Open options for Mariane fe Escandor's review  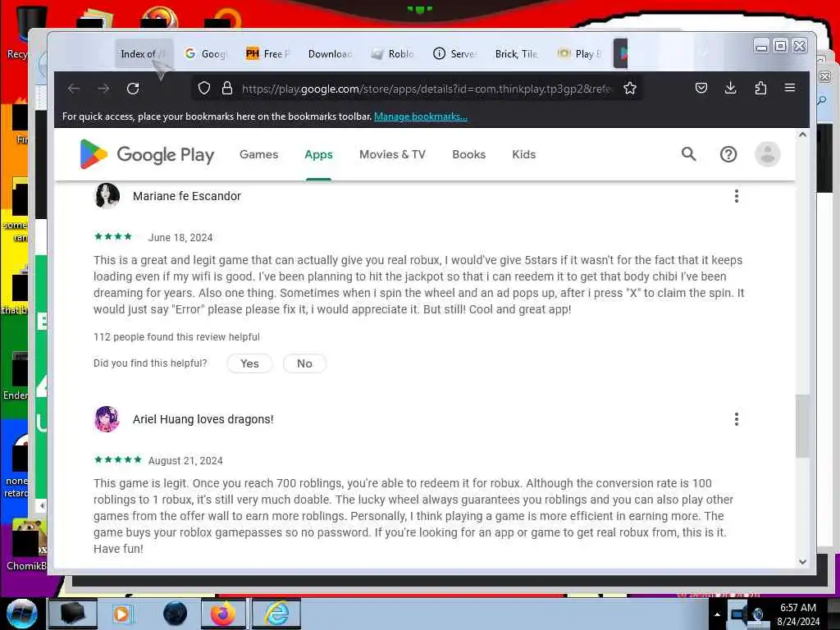737,196
